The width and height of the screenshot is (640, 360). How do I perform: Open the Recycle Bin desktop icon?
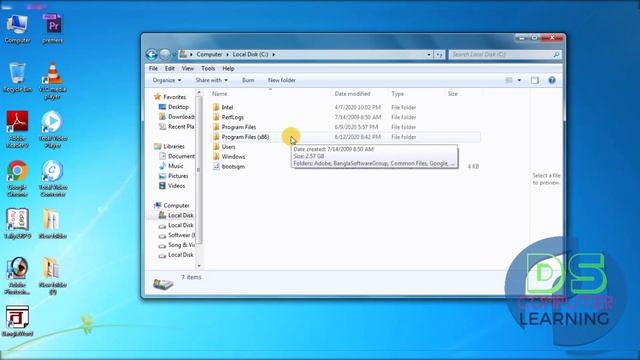[17, 78]
